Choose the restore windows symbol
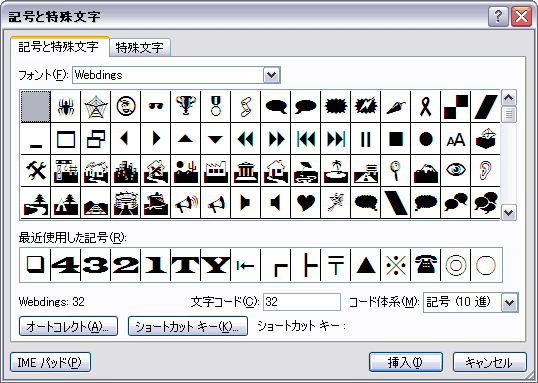538x383 pixels. pyautogui.click(x=96, y=139)
